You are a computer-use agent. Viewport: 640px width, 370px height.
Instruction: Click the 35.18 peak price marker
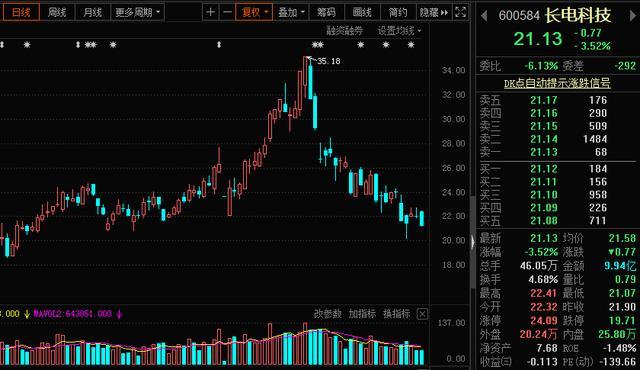(x=329, y=61)
